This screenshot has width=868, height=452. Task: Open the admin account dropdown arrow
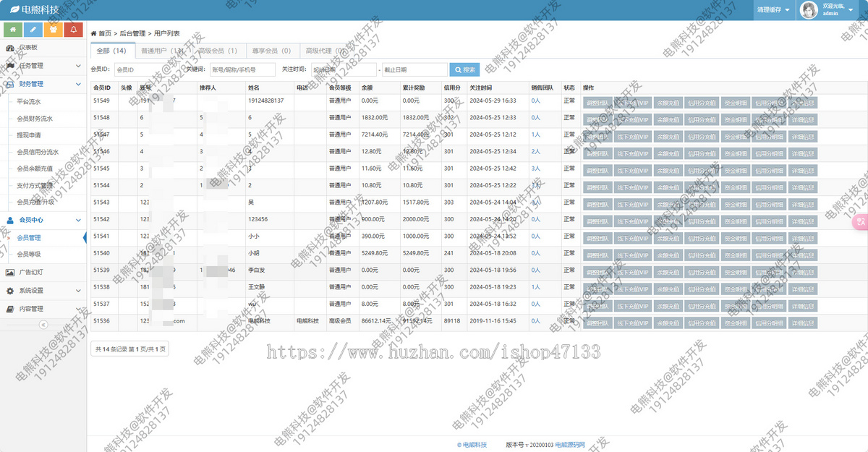pyautogui.click(x=850, y=10)
